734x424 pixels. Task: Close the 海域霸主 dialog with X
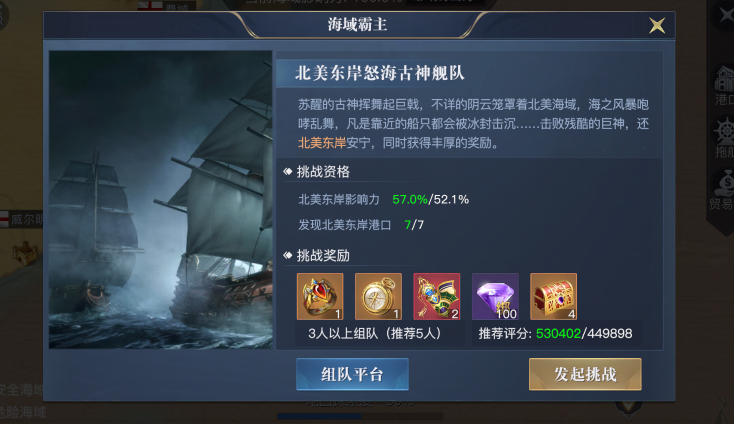tap(657, 25)
